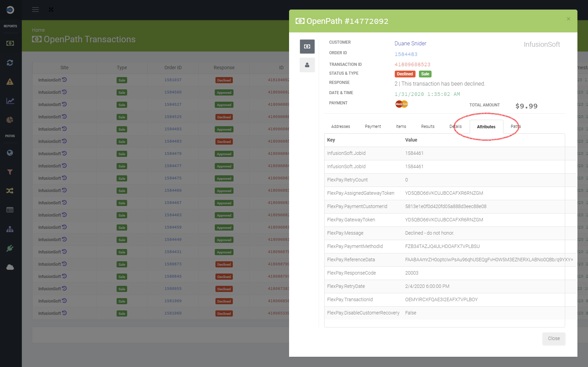Click the cloud icon in sidebar
Viewport: 588px width, 367px height.
pos(10,267)
